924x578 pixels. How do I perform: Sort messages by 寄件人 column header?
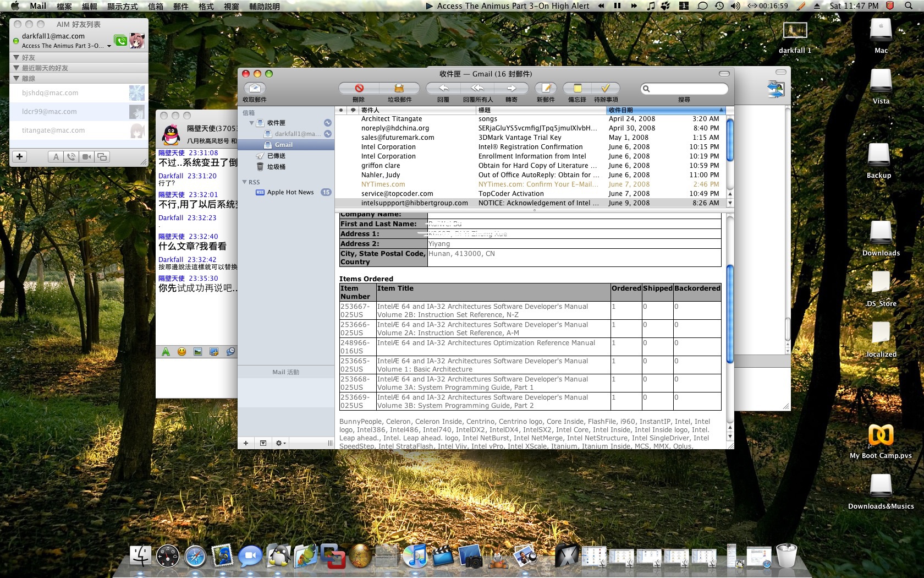pyautogui.click(x=417, y=110)
